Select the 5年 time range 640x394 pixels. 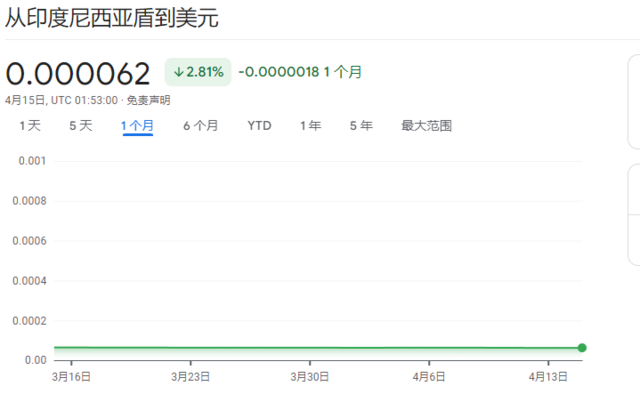[x=361, y=126]
